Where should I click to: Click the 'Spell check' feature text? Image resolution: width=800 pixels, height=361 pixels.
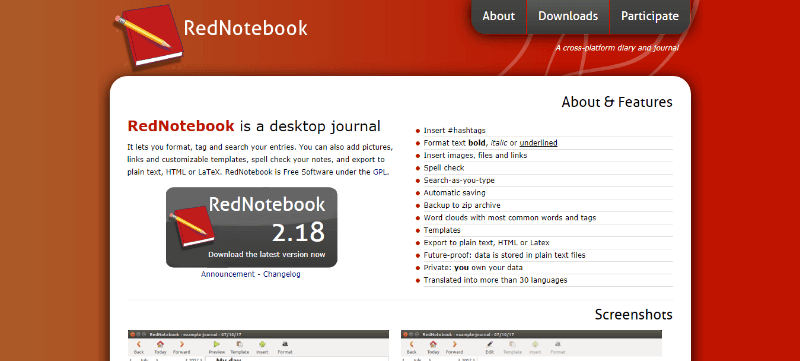click(x=444, y=168)
